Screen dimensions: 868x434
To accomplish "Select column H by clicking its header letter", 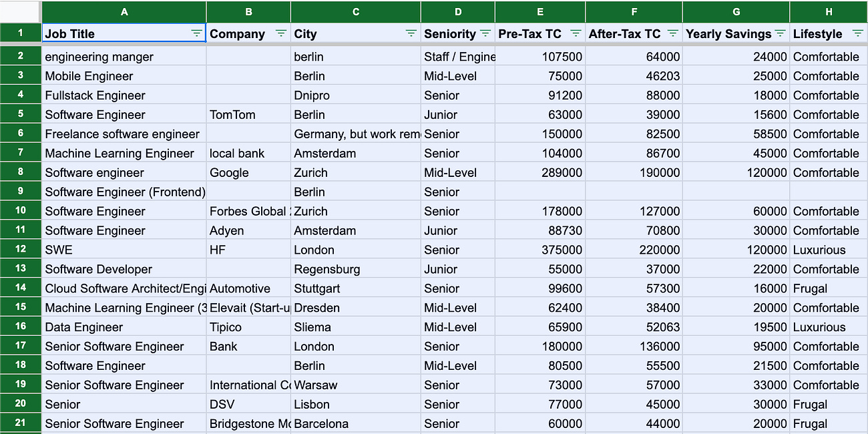I will (x=829, y=11).
